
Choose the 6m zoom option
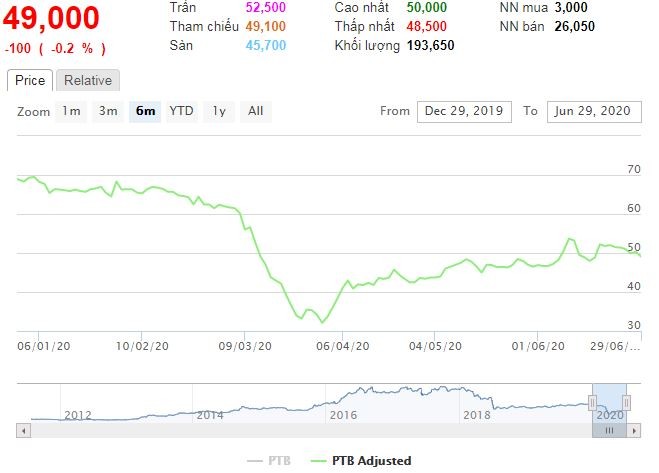pos(145,111)
